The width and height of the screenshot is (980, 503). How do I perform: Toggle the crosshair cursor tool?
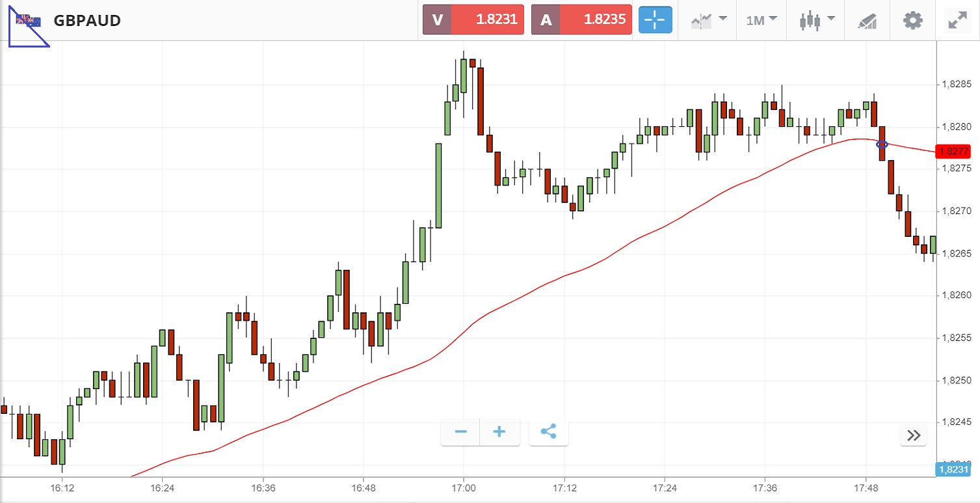pos(654,20)
